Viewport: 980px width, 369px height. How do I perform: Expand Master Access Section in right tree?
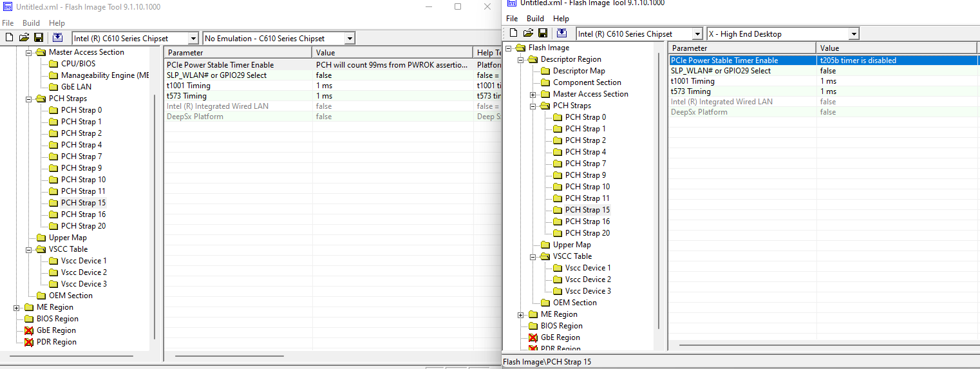[533, 94]
